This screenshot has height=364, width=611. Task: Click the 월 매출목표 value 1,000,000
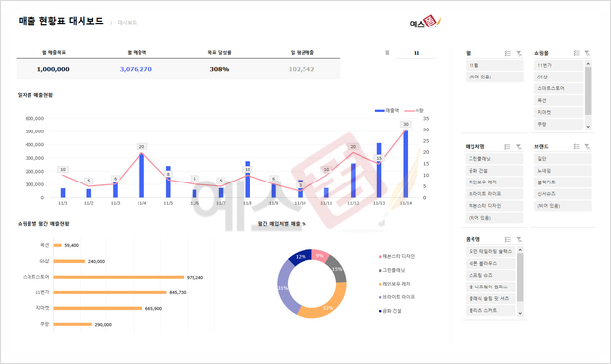point(53,69)
